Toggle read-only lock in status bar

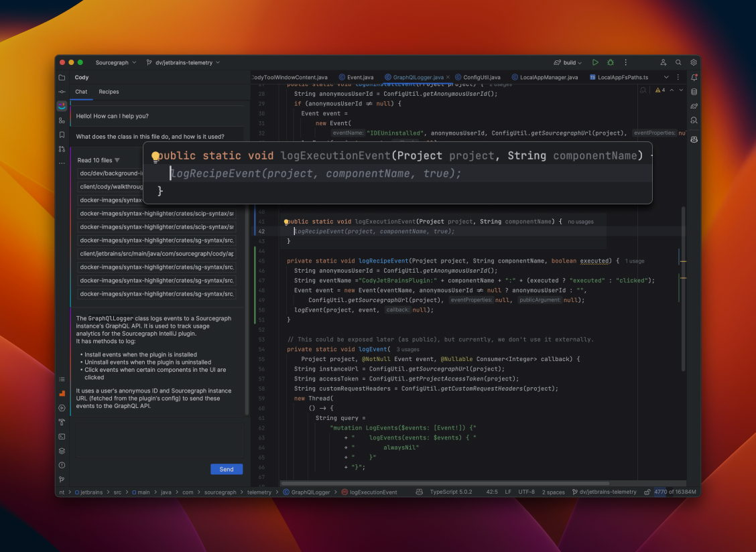tap(647, 492)
